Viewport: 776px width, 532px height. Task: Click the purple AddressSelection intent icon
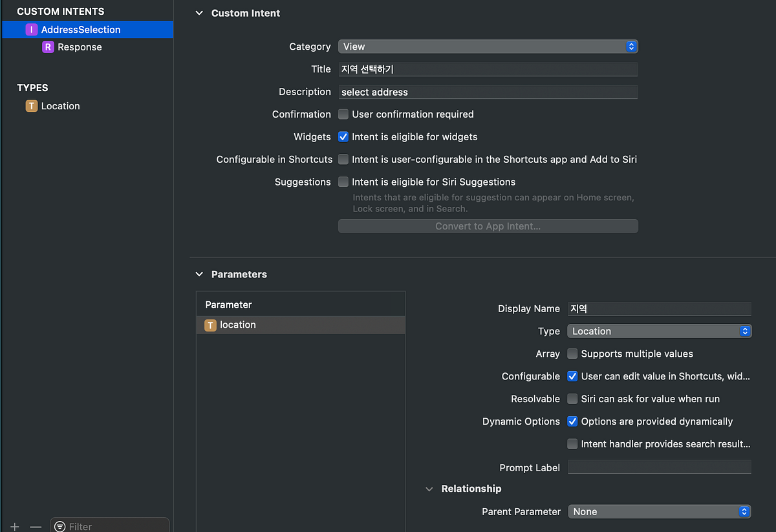[x=31, y=30]
